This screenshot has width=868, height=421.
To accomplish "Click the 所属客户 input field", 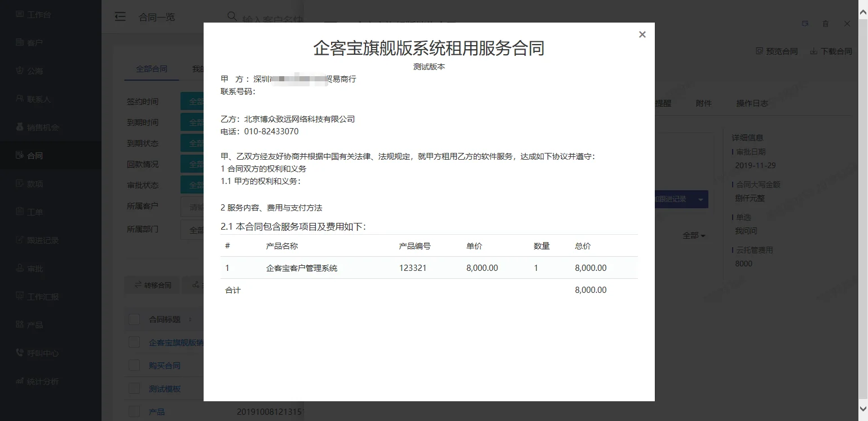I will [x=192, y=207].
